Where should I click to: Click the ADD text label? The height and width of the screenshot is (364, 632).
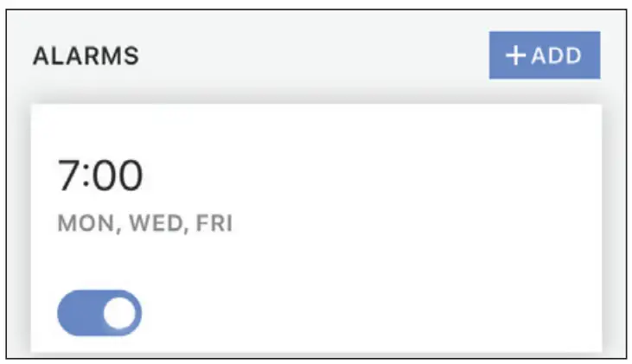[x=556, y=55]
